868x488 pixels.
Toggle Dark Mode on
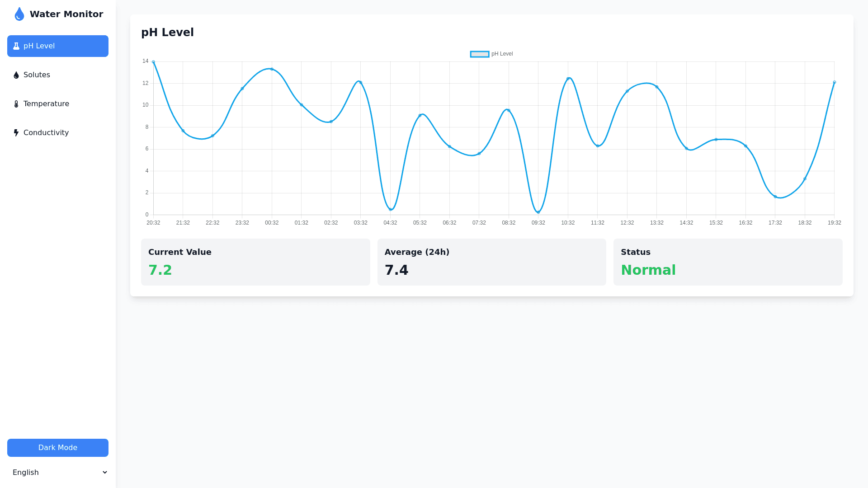point(57,448)
